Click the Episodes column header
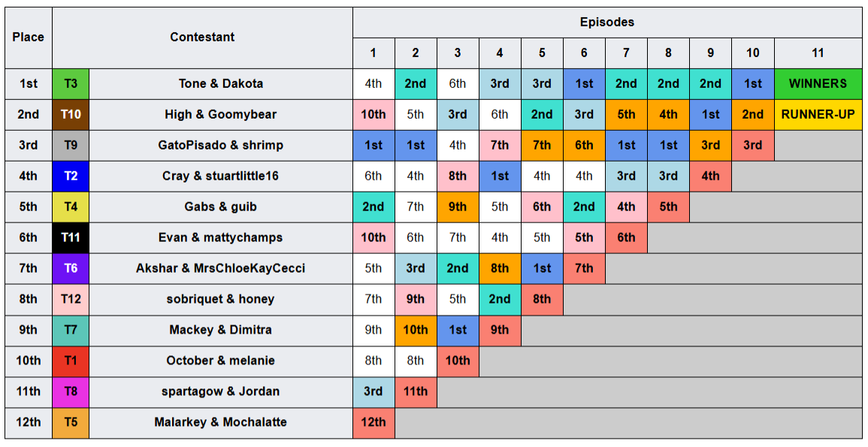 (x=607, y=23)
